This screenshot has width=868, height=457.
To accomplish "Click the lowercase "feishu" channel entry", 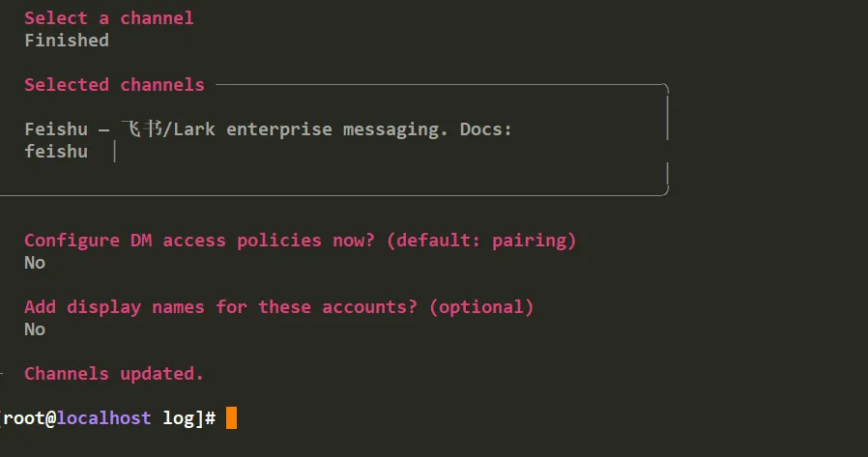I will (x=56, y=152).
